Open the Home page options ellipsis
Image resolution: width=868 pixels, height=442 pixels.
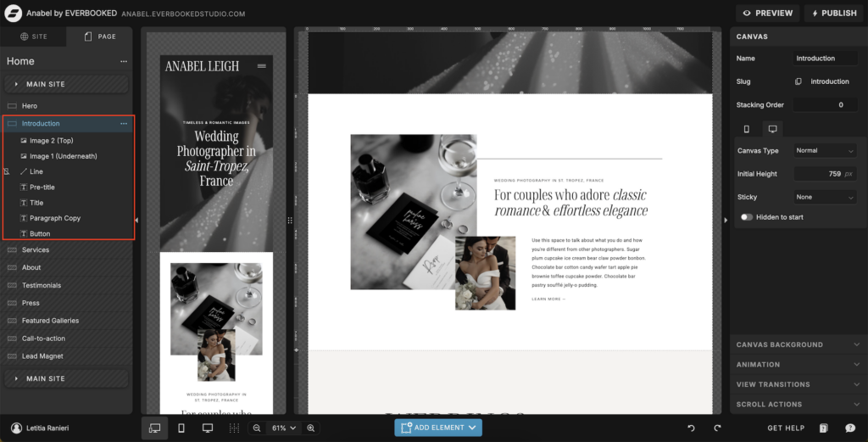(124, 61)
